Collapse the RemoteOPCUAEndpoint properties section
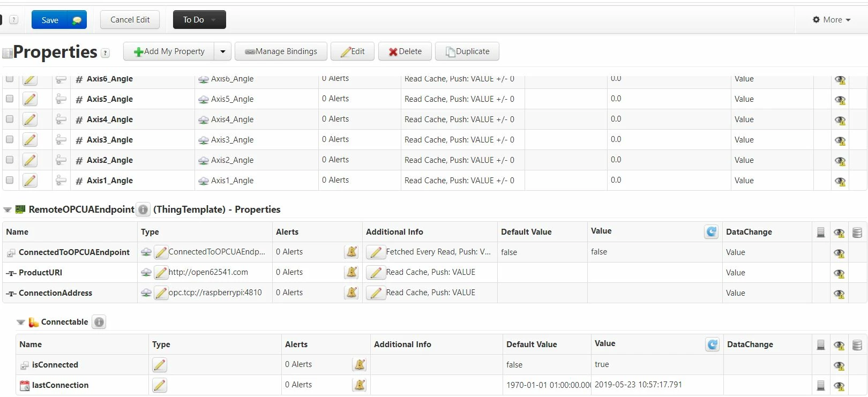 tap(8, 209)
